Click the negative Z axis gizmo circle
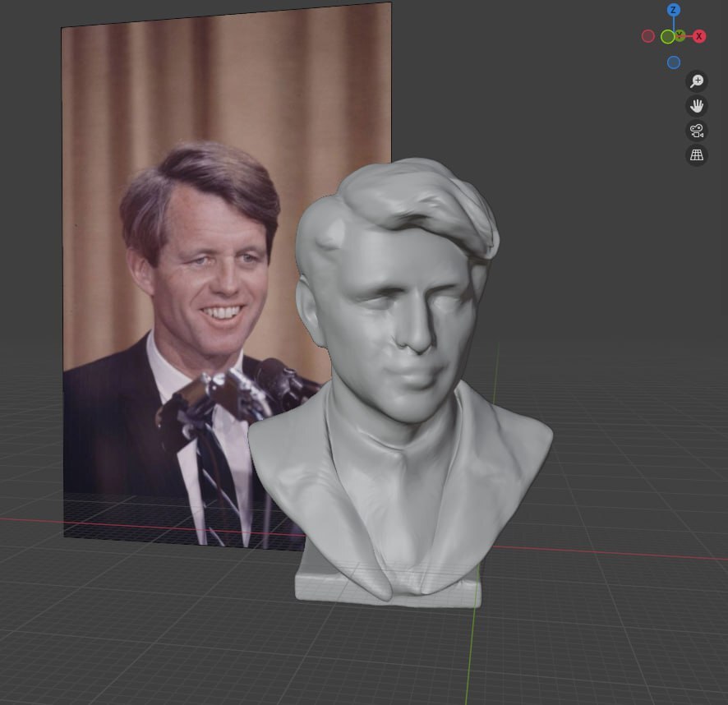Image resolution: width=728 pixels, height=705 pixels. 673,62
